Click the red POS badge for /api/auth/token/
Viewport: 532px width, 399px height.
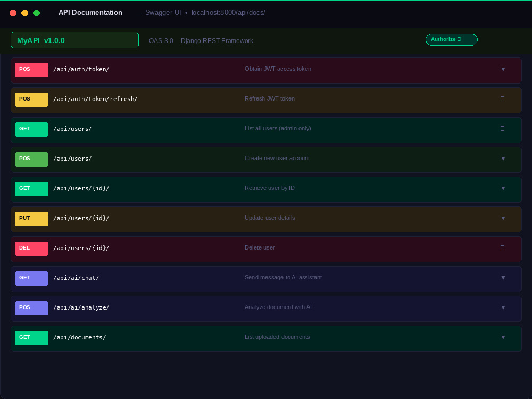pyautogui.click(x=31, y=70)
